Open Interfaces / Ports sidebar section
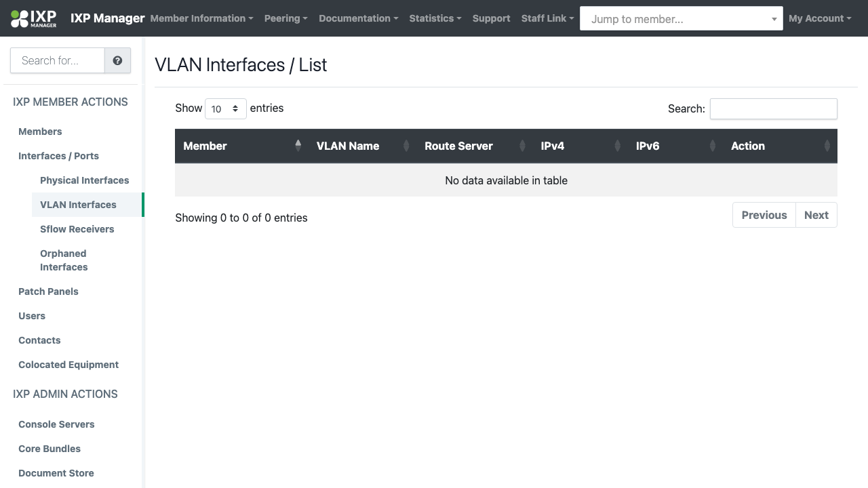Screen dimensions: 868x488 pos(58,156)
